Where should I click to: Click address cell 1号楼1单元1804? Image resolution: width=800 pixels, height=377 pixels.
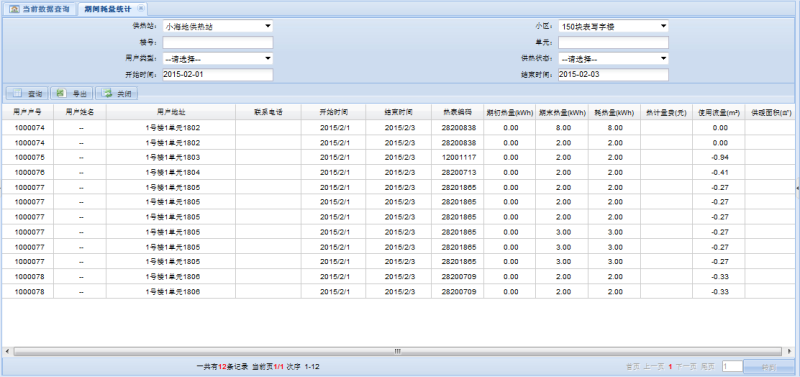click(x=171, y=172)
